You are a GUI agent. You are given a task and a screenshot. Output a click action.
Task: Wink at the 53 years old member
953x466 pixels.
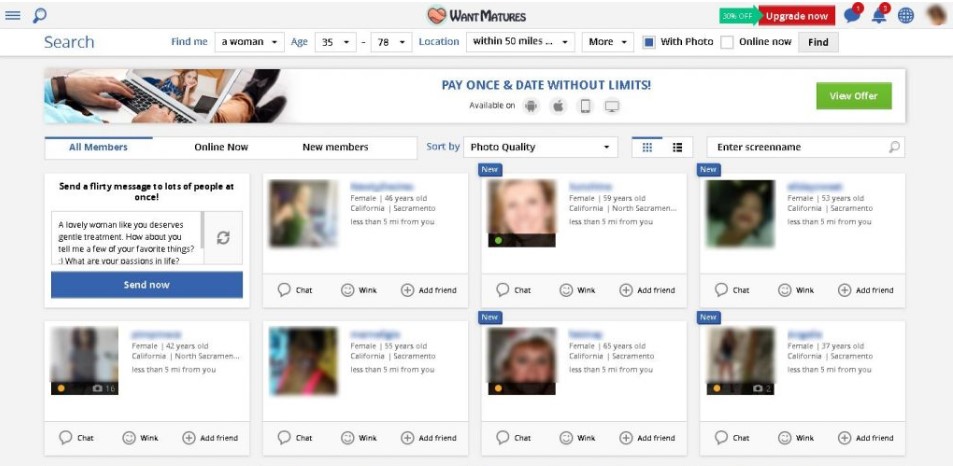tap(796, 290)
